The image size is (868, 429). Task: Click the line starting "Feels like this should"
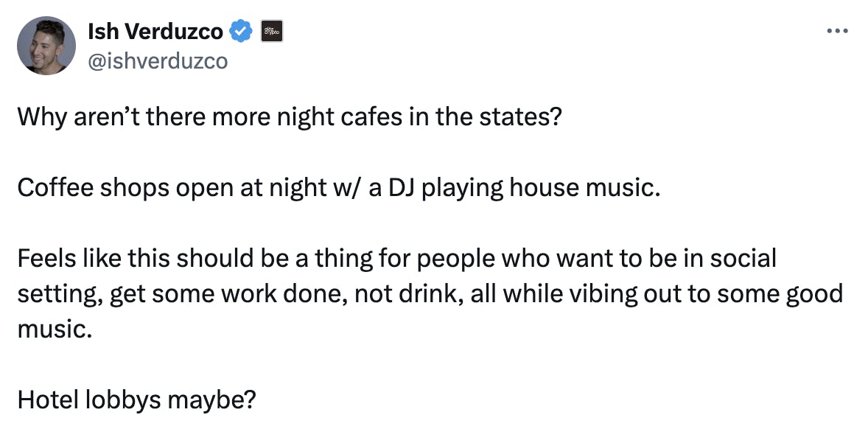pos(397,259)
